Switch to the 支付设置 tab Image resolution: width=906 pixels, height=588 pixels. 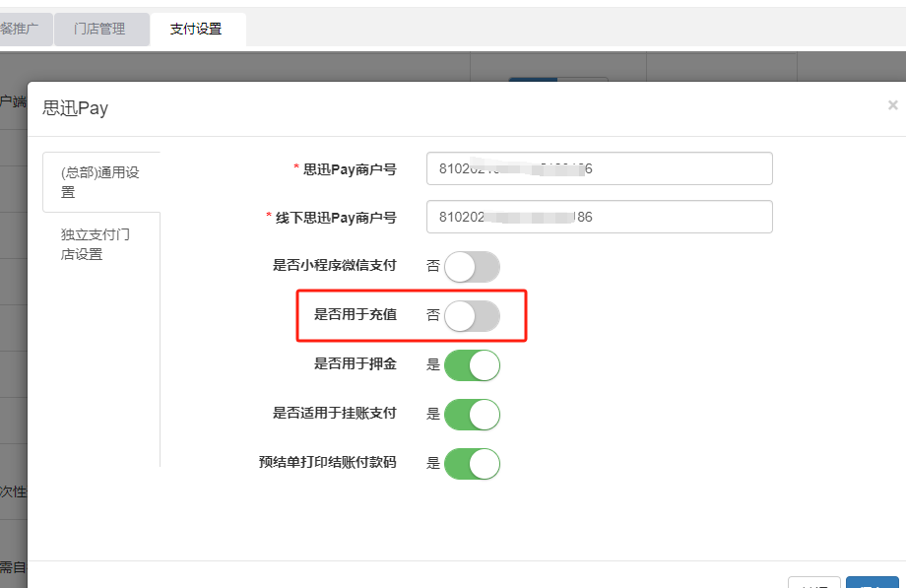[198, 29]
